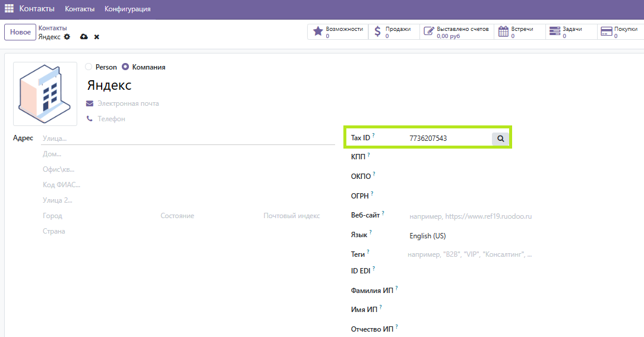Image resolution: width=644 pixels, height=337 pixels.
Task: Select the Person radio button
Action: [x=89, y=67]
